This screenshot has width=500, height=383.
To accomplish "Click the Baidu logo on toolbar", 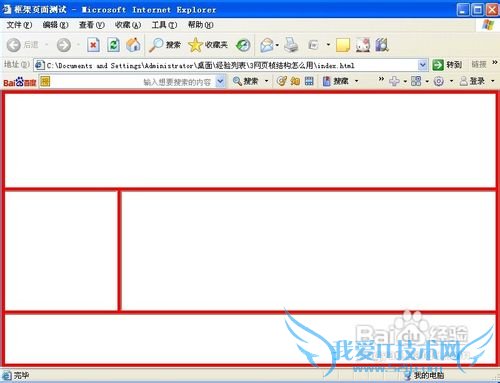I will tap(19, 82).
